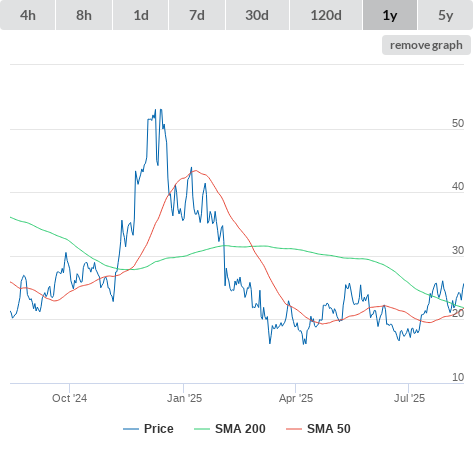
Task: Click the price peak above 50
Action: [x=161, y=110]
